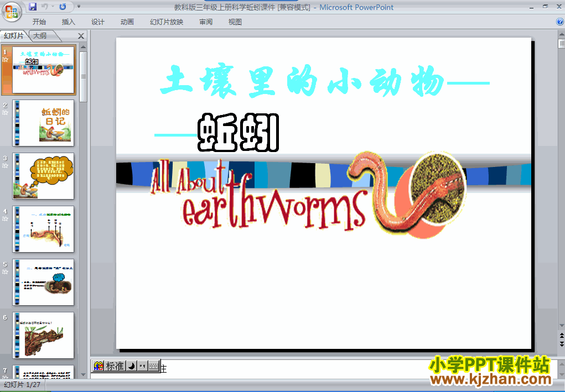565x392 pixels.
Task: Save the presentation with floppy icon
Action: click(x=33, y=7)
